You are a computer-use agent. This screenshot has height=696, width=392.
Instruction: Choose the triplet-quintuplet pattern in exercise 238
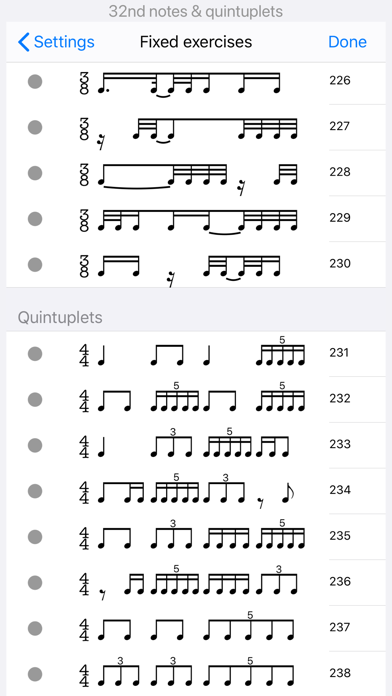point(187,672)
